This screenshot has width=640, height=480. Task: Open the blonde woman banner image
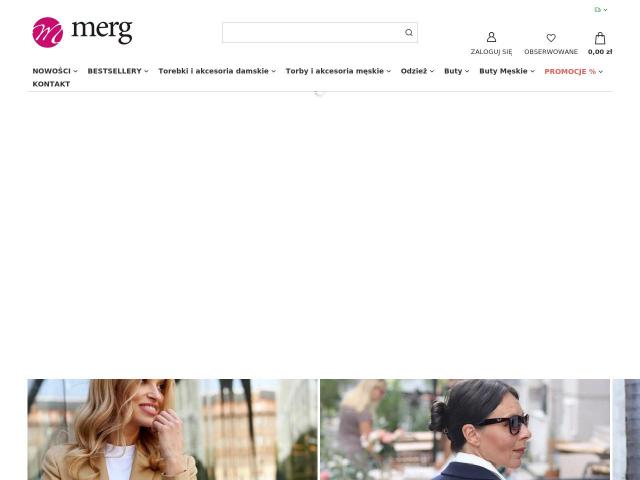pyautogui.click(x=172, y=429)
